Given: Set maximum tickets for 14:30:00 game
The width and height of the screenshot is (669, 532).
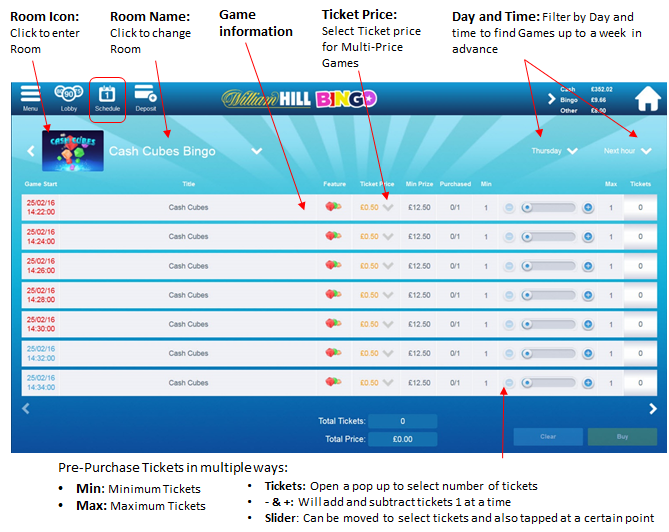Looking at the screenshot, I should (611, 325).
